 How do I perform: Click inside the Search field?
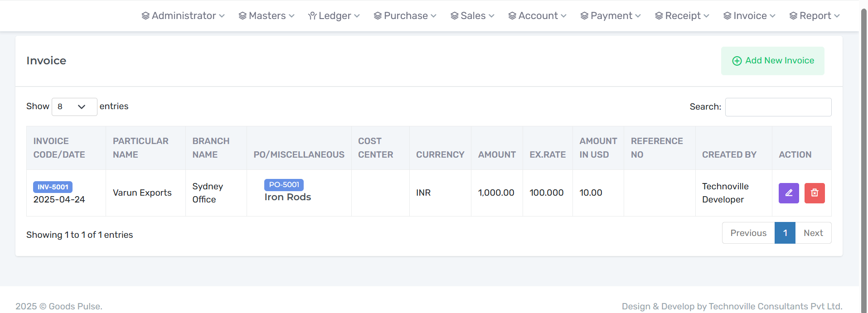[x=778, y=107]
